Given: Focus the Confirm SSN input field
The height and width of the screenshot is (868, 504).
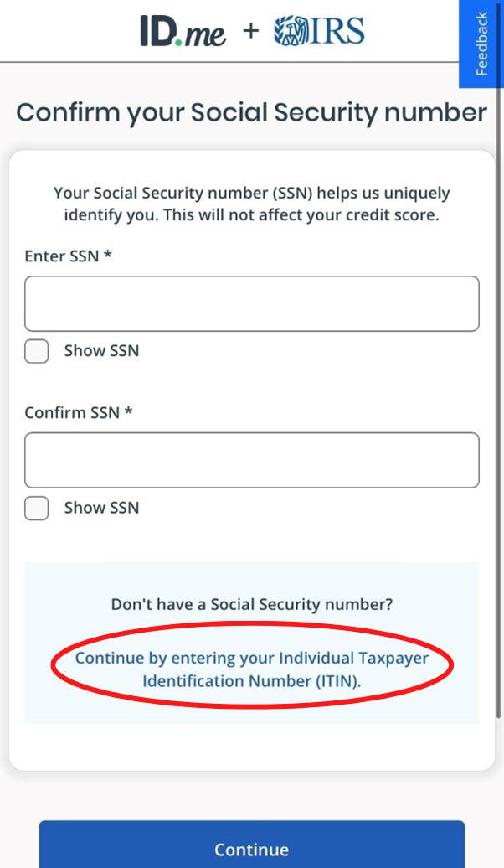Looking at the screenshot, I should 251,460.
